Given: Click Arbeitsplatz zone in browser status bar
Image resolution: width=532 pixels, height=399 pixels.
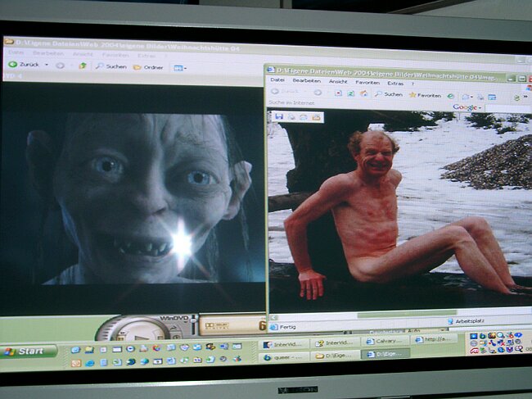Looking at the screenshot, I should (x=466, y=321).
